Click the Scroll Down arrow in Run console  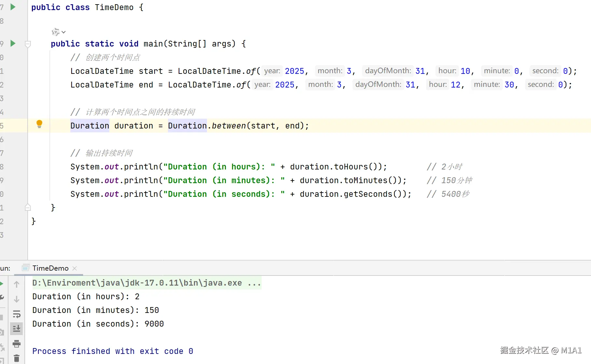point(17,299)
